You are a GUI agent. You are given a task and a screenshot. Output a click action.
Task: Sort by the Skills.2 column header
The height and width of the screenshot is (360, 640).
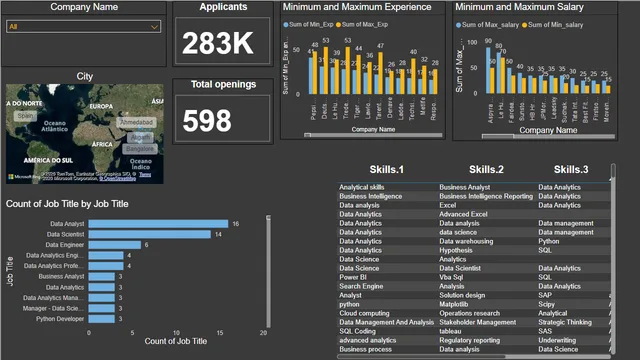[486, 169]
